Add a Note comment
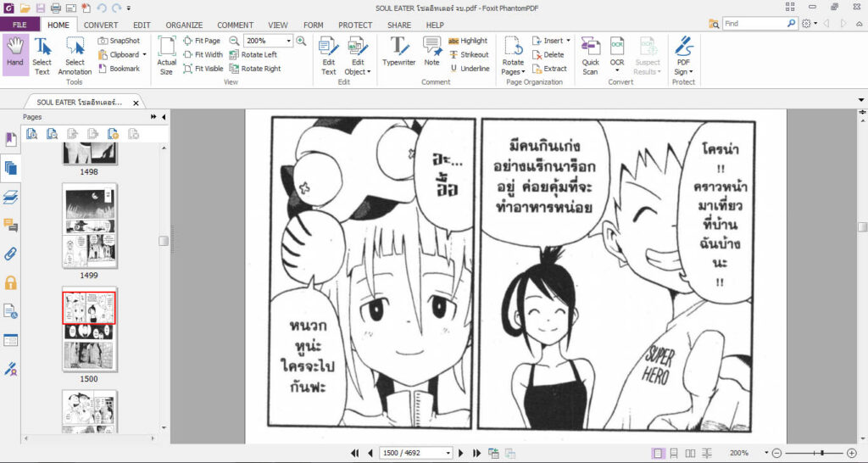Viewport: 868px width, 463px height. tap(431, 52)
